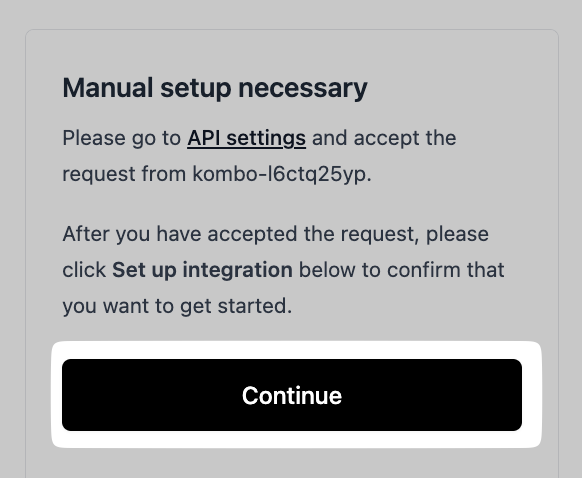Click the 'Please go to' text
This screenshot has height=478, width=582.
click(x=121, y=139)
